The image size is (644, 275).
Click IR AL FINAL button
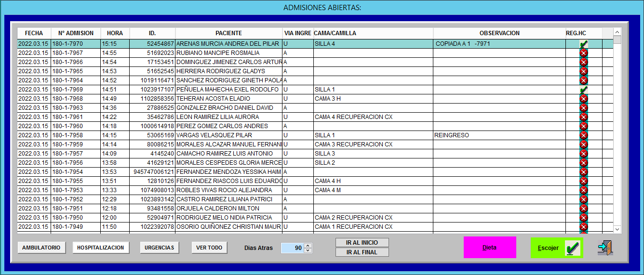[x=362, y=252]
